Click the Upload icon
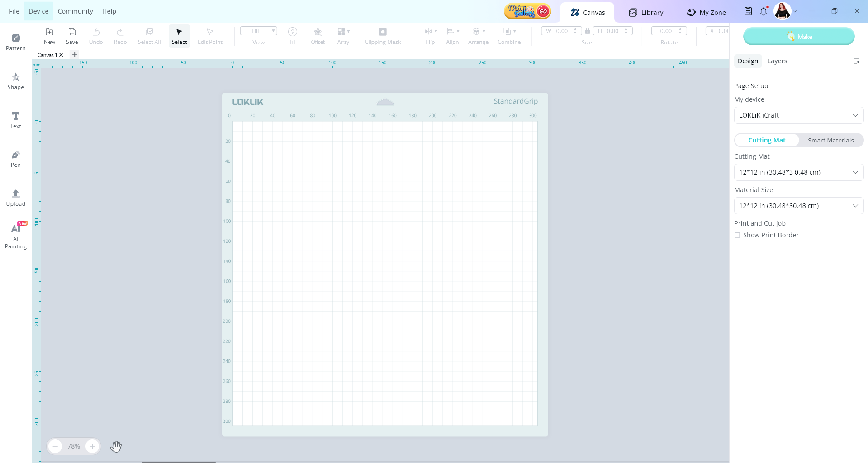Screen dimensions: 868x463 [x=16, y=198]
